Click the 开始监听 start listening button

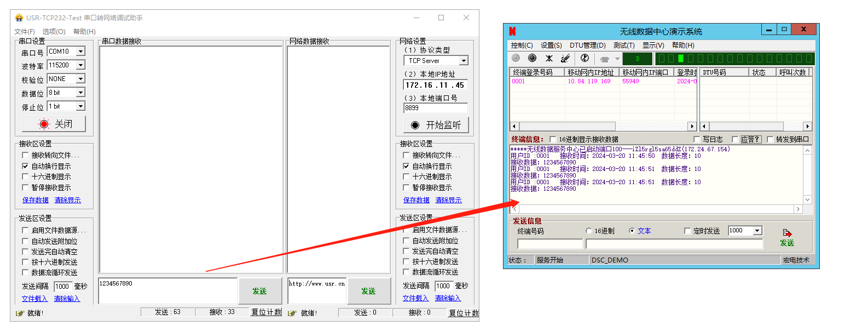click(x=436, y=125)
